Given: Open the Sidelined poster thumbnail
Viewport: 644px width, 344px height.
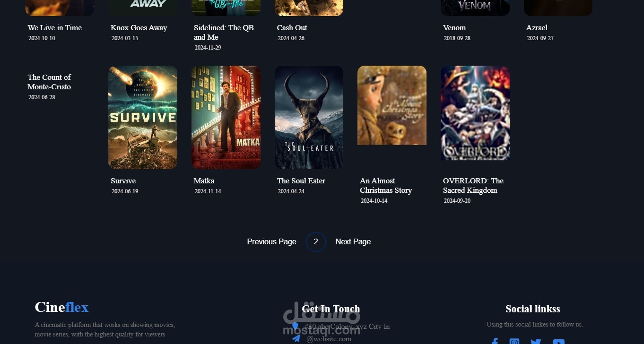Looking at the screenshot, I should (226, 8).
